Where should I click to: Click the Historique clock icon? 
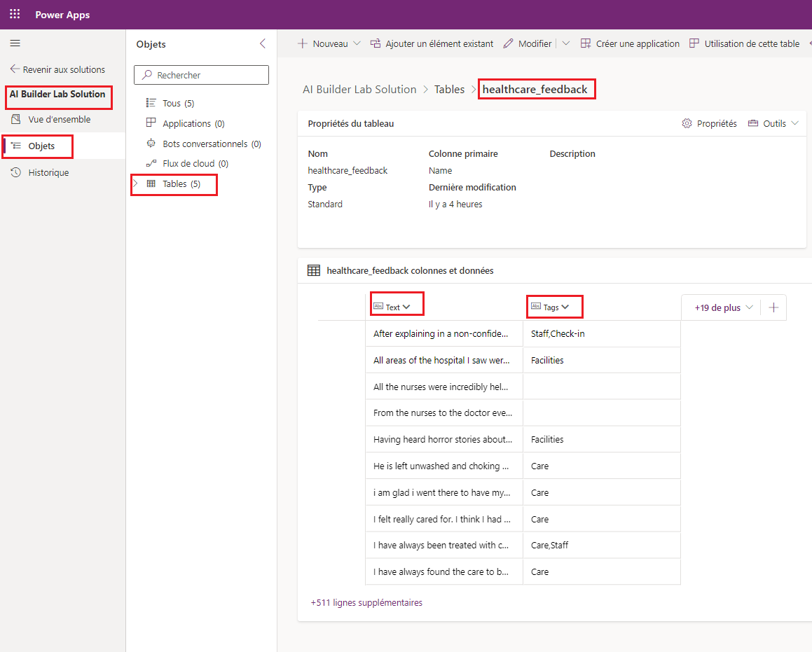click(x=16, y=172)
